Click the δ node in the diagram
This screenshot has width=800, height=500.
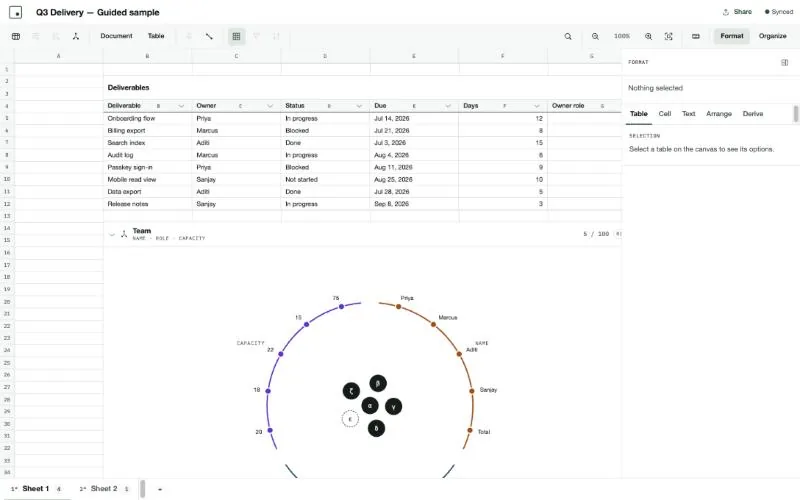(x=377, y=428)
